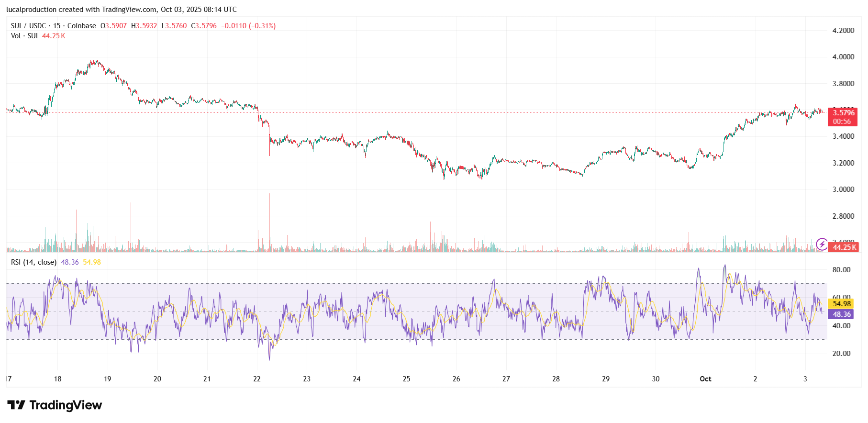Viewport: 868px width, 423px height.
Task: Select the Vol · SUI indicator legend
Action: coord(24,36)
